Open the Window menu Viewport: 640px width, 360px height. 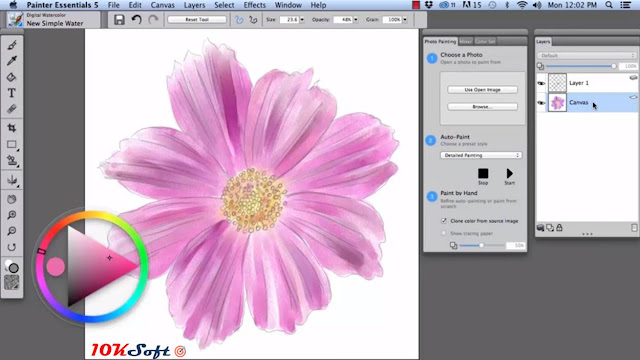coord(288,5)
